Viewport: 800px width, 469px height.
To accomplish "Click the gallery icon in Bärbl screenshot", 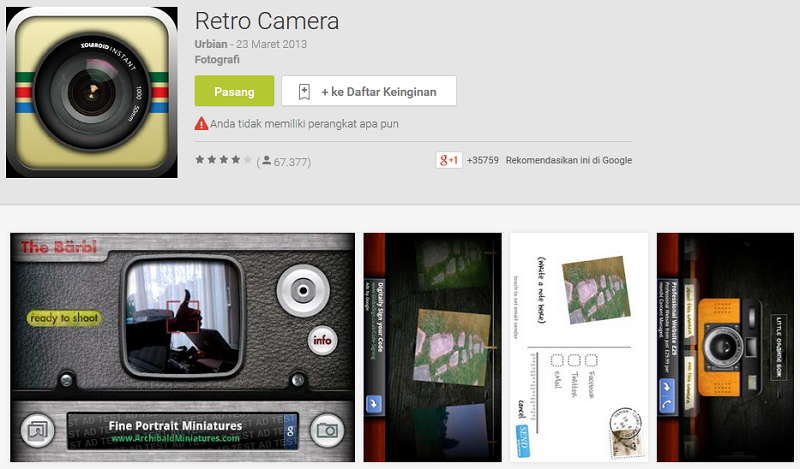I will click(x=38, y=430).
